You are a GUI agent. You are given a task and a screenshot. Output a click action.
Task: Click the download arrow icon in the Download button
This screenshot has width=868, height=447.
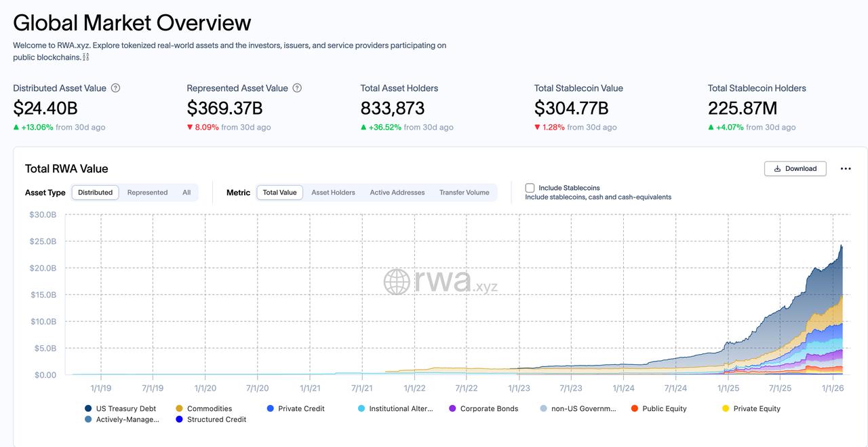(777, 169)
